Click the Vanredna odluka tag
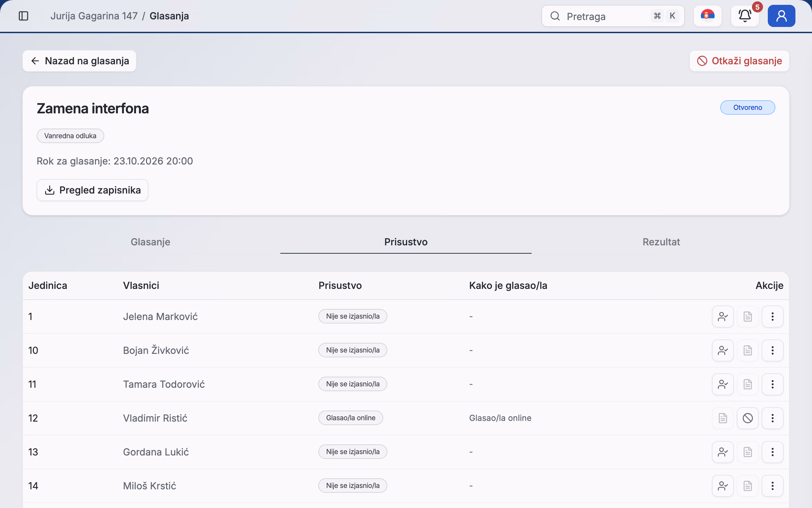The image size is (812, 508). pos(70,136)
